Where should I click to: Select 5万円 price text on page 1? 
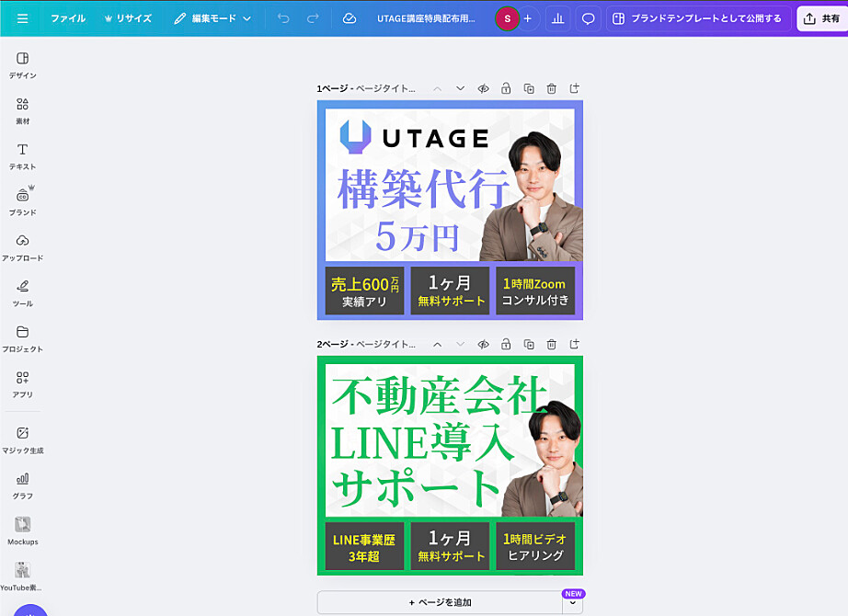click(x=417, y=236)
